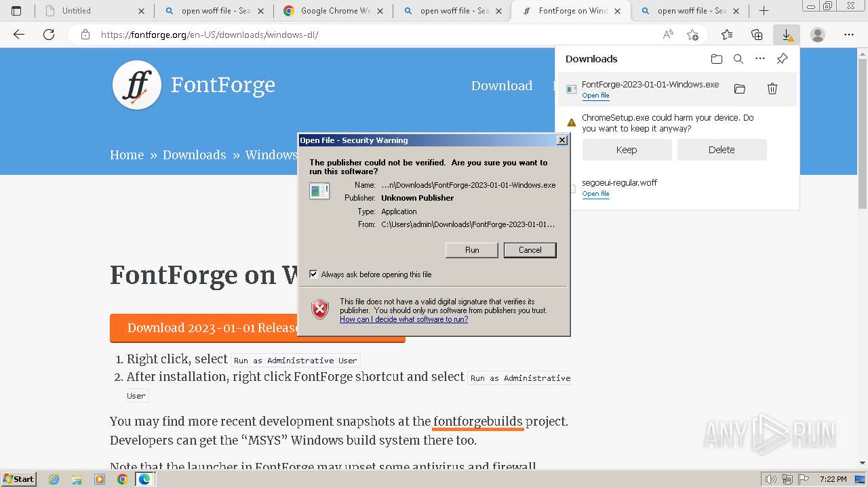
Task: Activate Read aloud icon in address bar
Action: click(x=668, y=35)
